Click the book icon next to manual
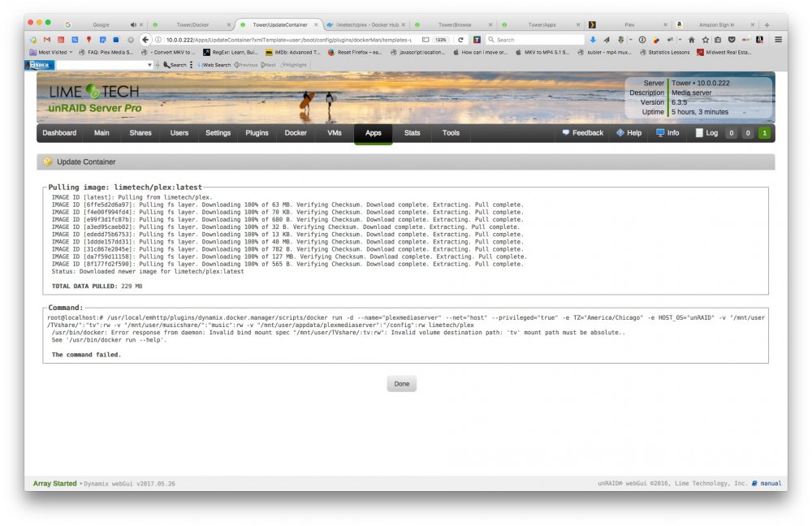 [x=754, y=483]
